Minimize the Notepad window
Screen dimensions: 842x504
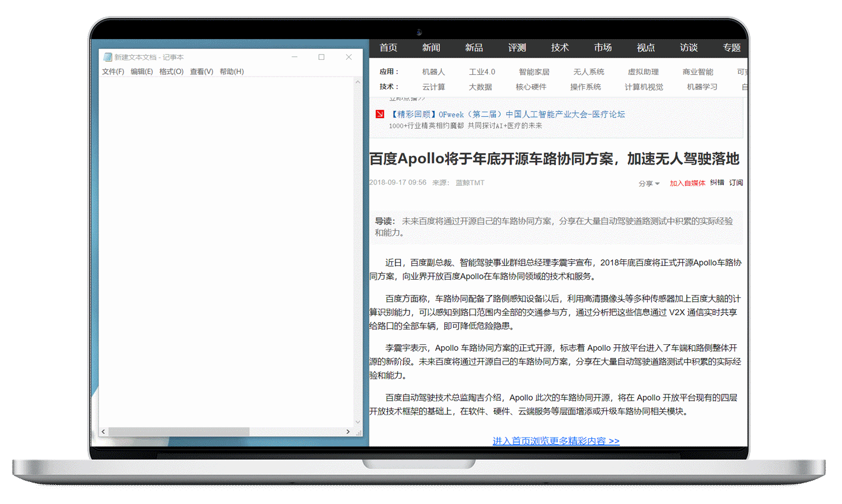[295, 57]
